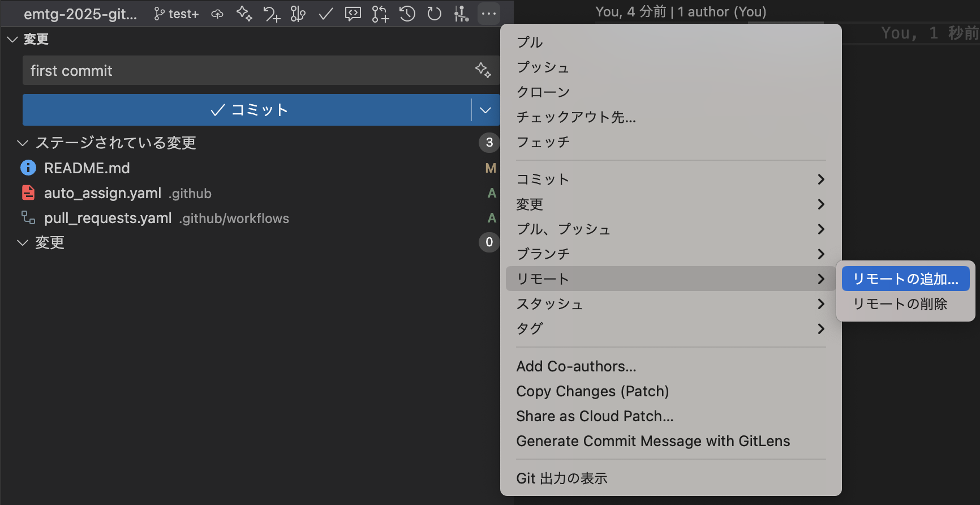Choose クローン from the menu
Screen dimensions: 980x505
pyautogui.click(x=671, y=92)
